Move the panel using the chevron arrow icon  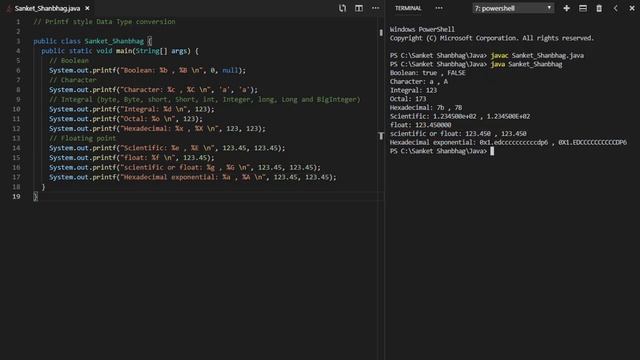click(616, 8)
